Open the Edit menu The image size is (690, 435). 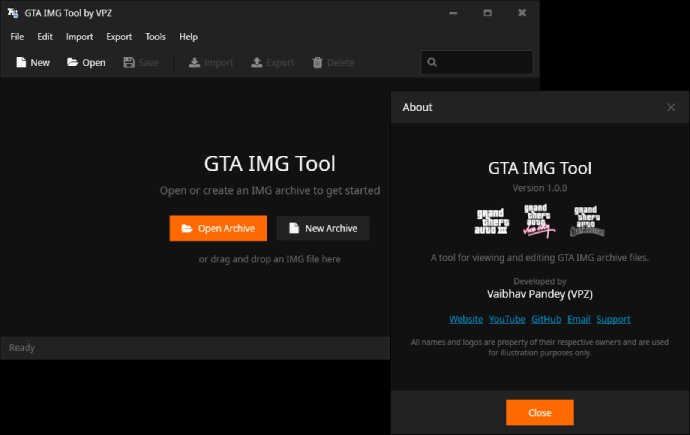45,37
